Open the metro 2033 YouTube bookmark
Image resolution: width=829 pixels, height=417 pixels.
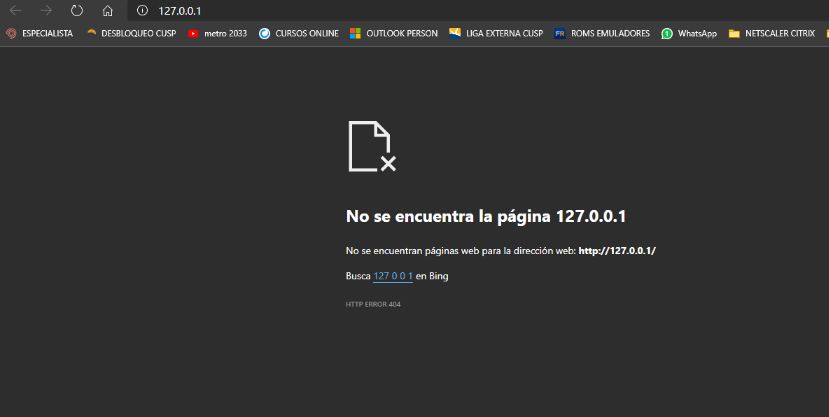coord(218,33)
